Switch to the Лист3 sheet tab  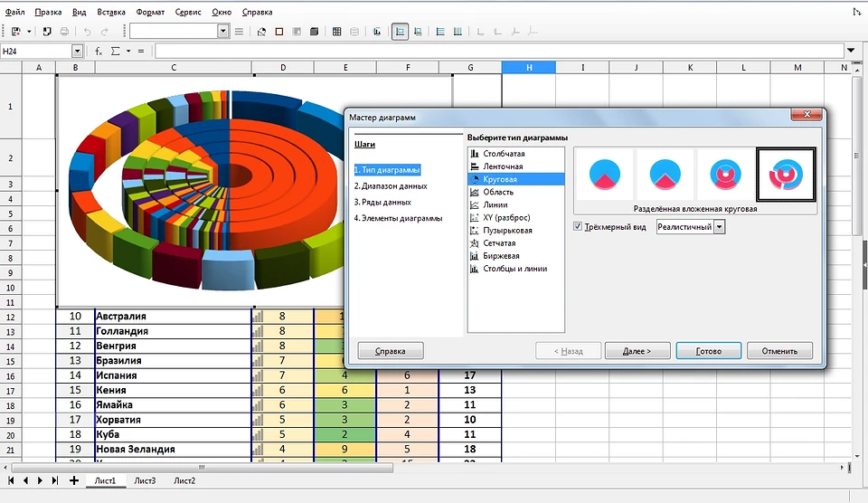pyautogui.click(x=145, y=480)
